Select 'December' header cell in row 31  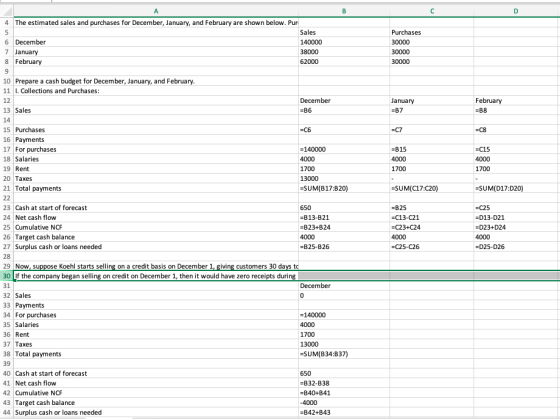tap(344, 286)
